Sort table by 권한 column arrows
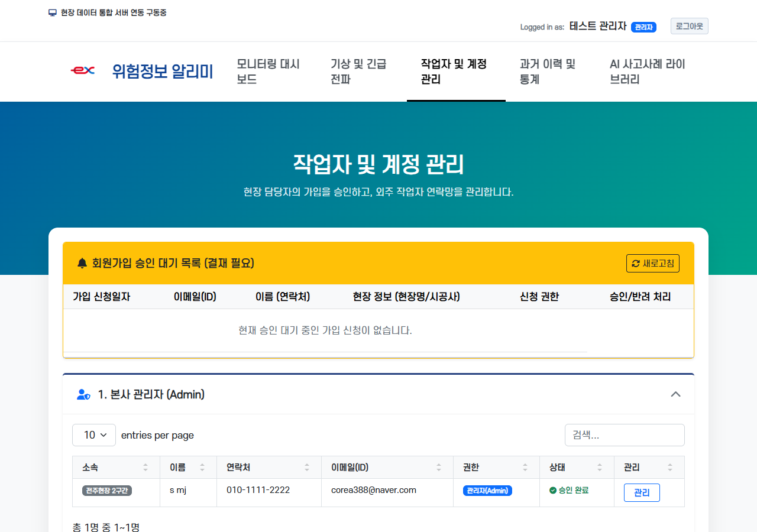Image resolution: width=757 pixels, height=532 pixels. click(x=525, y=468)
